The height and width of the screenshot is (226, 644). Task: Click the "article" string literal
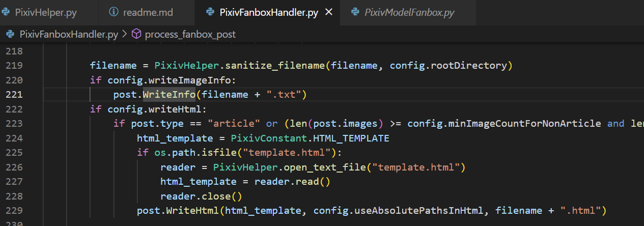234,124
